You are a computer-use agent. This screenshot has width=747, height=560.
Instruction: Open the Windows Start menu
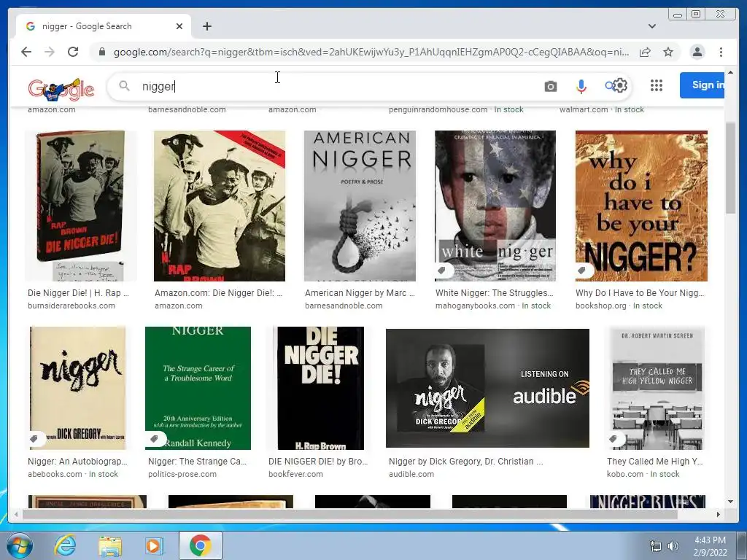[x=20, y=545]
